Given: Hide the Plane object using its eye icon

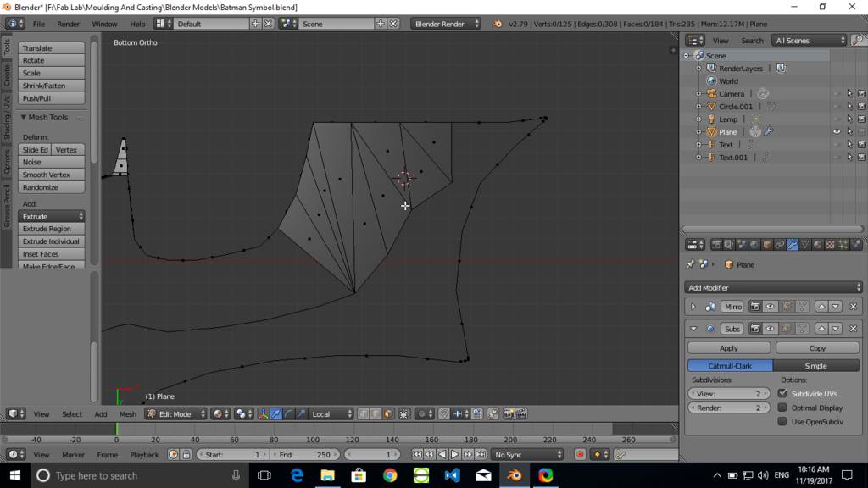Looking at the screenshot, I should [x=837, y=132].
